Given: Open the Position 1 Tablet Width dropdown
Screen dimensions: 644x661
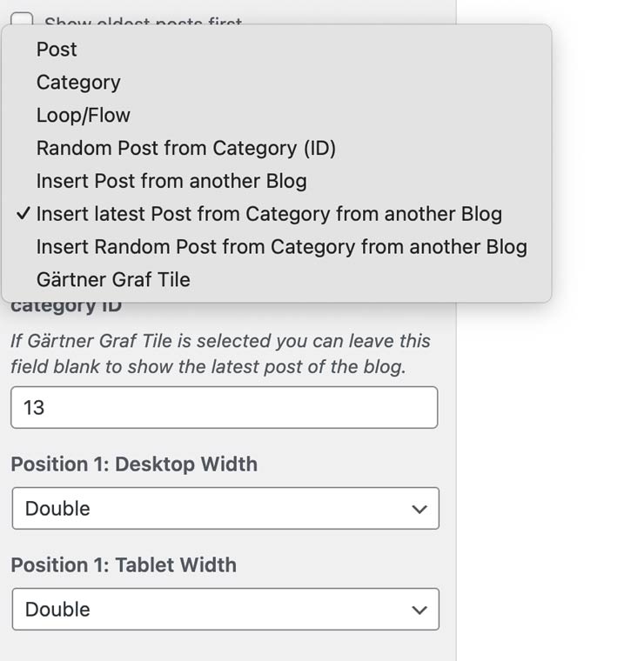Looking at the screenshot, I should click(225, 609).
